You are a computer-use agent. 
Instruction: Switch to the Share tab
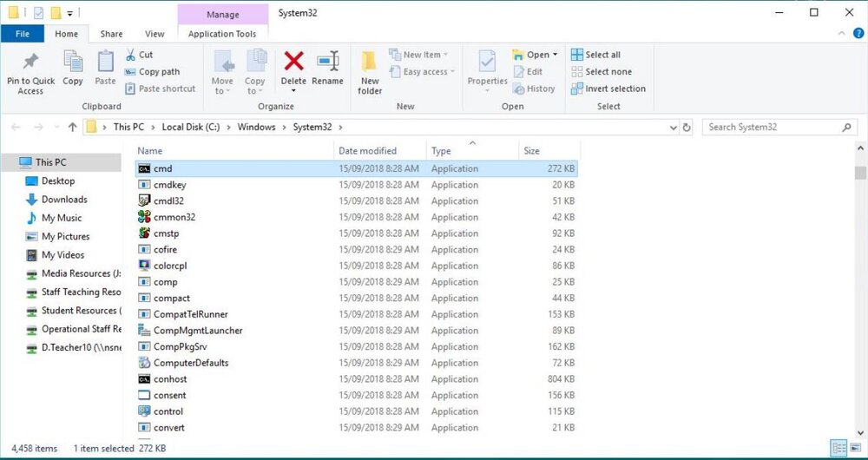[111, 34]
